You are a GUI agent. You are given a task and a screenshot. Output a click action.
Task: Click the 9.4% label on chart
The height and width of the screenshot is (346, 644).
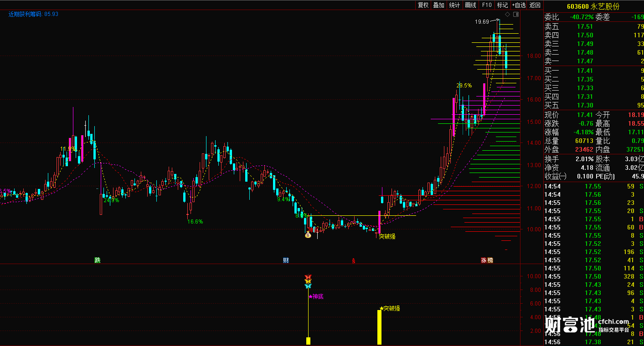pyautogui.click(x=283, y=199)
